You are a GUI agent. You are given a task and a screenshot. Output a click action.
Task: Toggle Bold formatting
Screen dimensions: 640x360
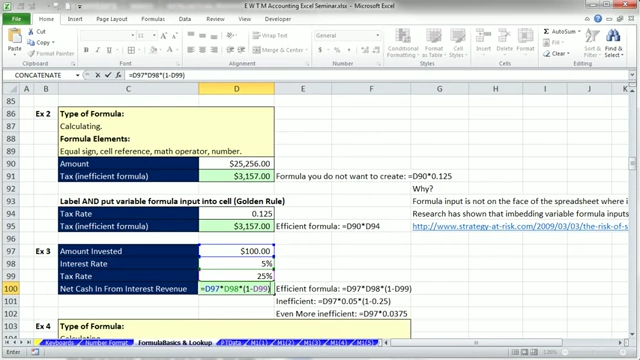tap(86, 50)
